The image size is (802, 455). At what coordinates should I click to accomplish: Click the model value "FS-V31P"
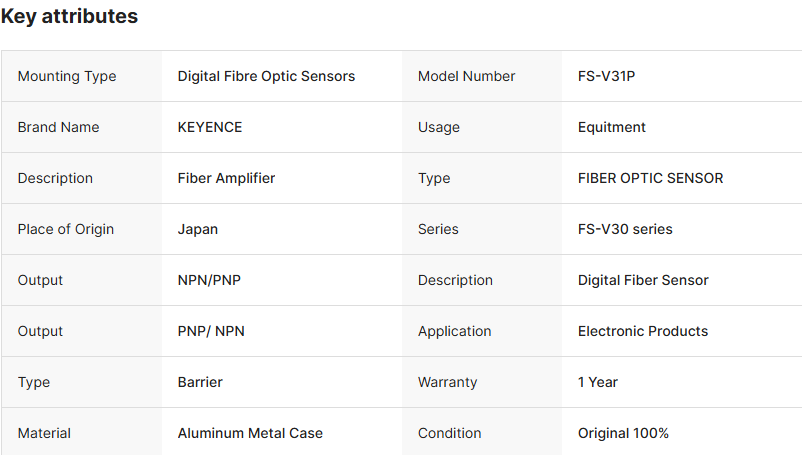click(606, 76)
